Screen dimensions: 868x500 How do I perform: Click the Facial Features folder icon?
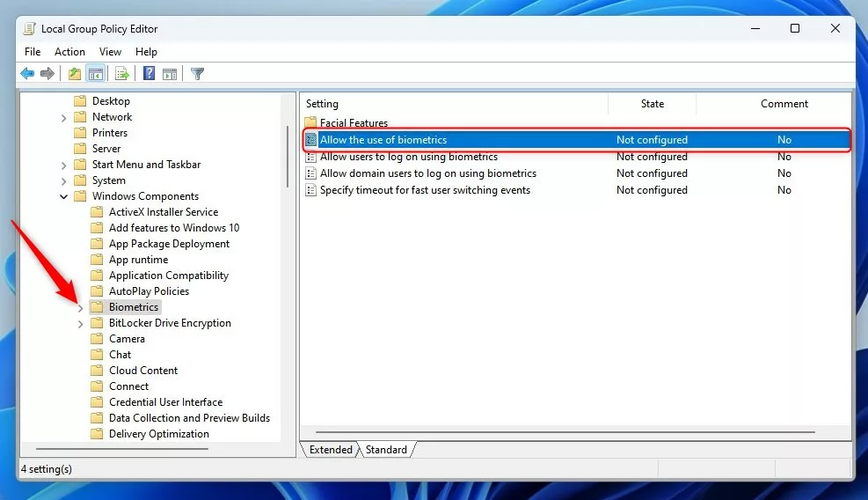click(310, 122)
